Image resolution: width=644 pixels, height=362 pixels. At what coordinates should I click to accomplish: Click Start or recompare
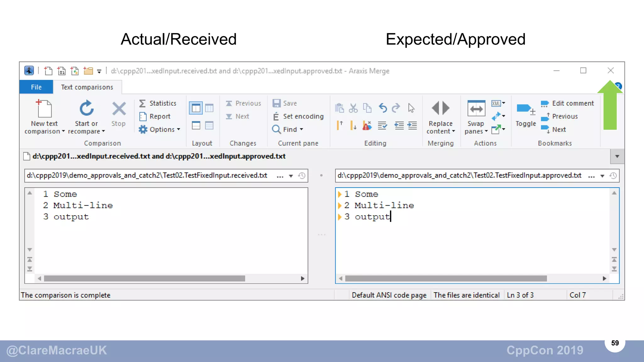point(86,117)
